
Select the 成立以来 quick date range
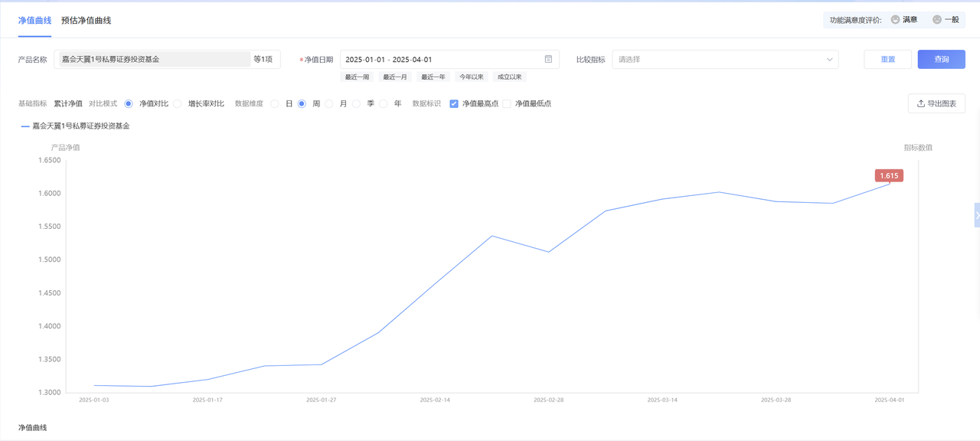pos(508,77)
